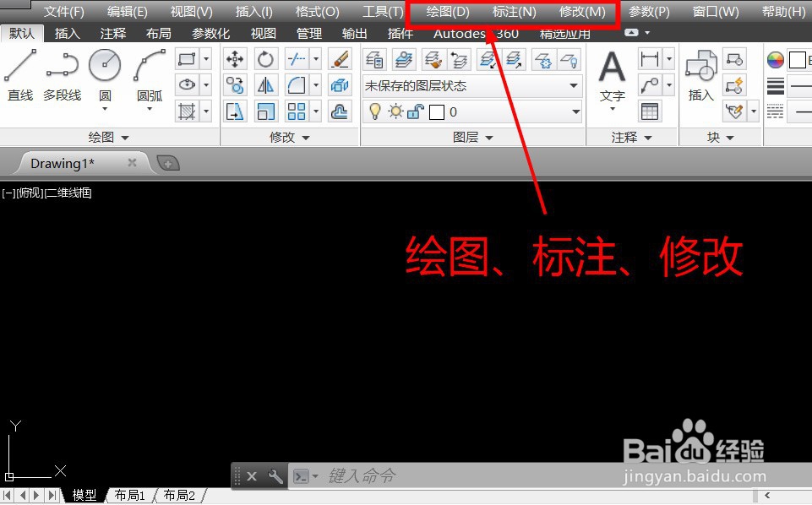Click the white object color box in Properties
812x505 pixels.
(x=797, y=60)
